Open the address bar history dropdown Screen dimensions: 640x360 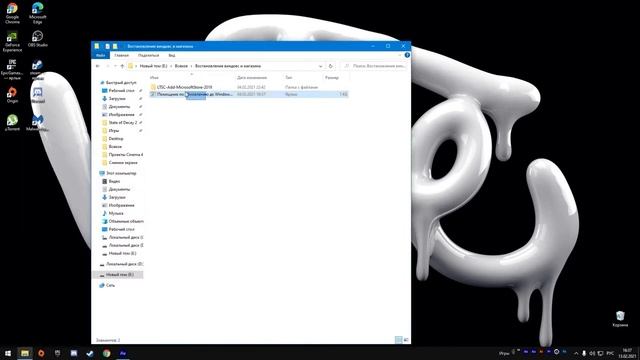click(320, 66)
